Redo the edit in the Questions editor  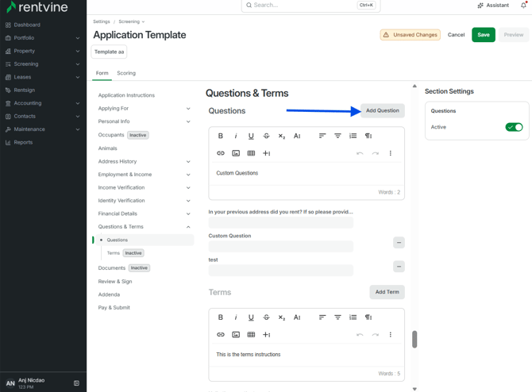coord(375,153)
